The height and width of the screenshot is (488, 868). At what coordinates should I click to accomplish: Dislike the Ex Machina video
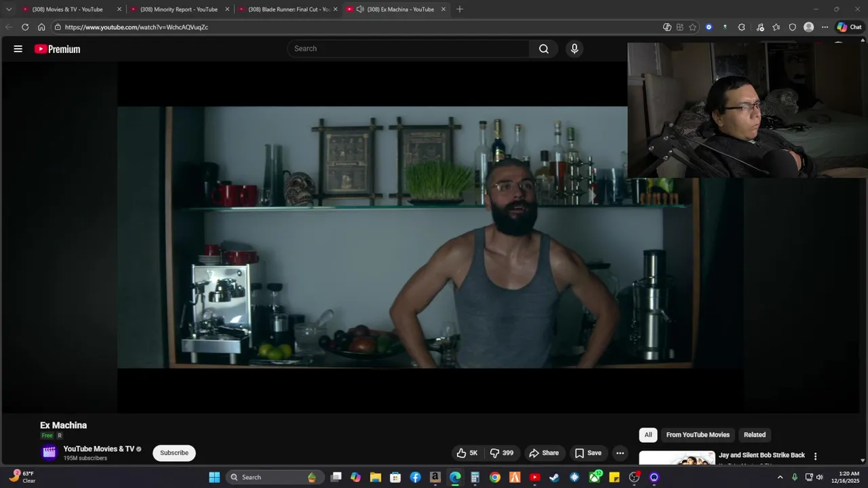[x=502, y=453]
